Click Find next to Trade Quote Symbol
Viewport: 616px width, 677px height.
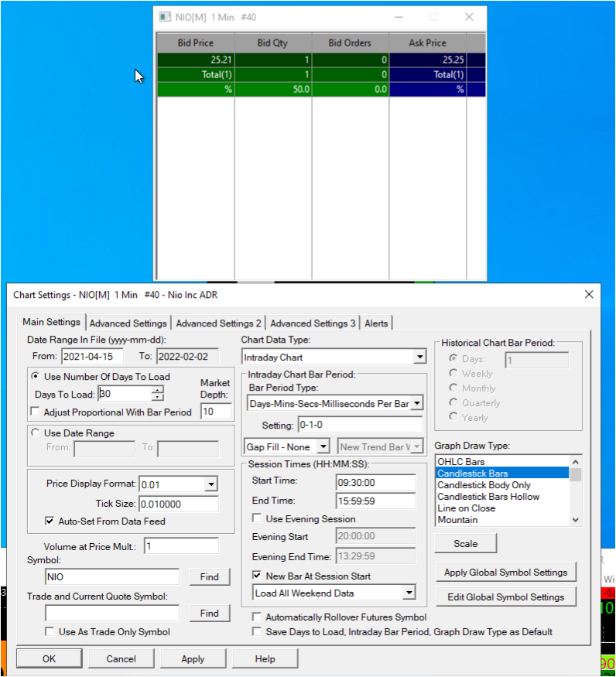pos(210,613)
